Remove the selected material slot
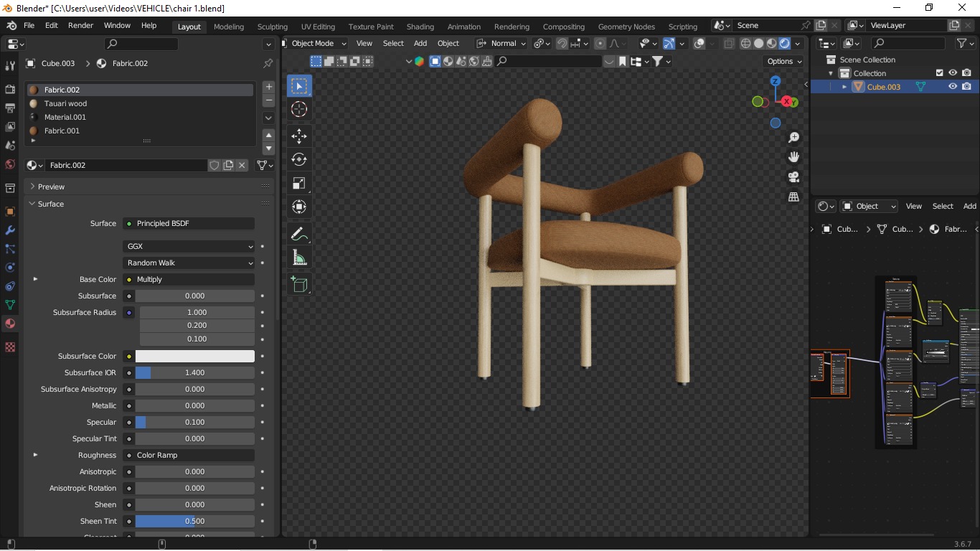 coord(269,100)
